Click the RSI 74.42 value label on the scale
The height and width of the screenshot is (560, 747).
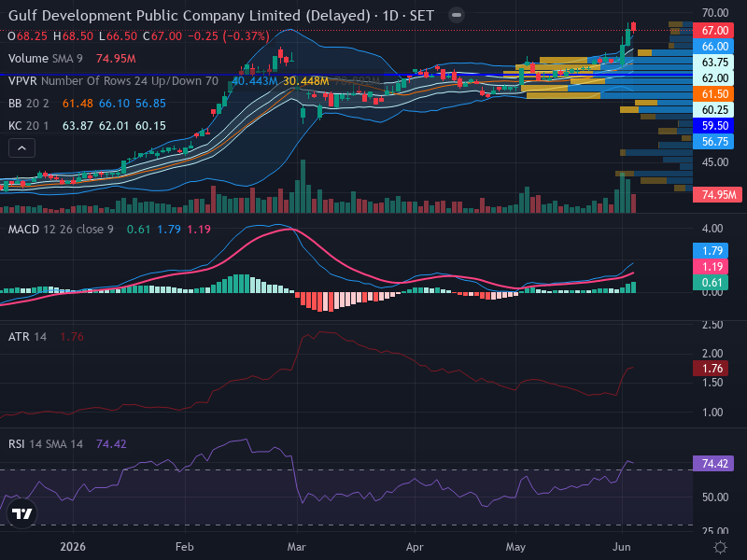coord(713,463)
